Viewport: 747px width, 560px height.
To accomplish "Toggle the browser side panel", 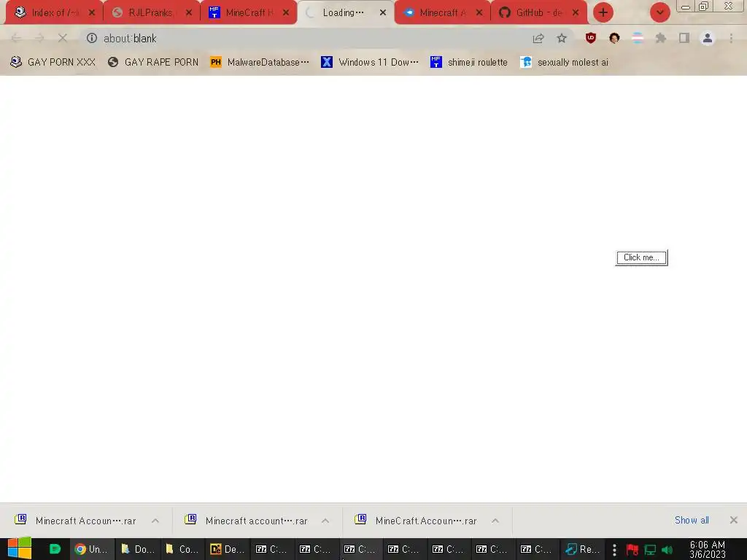I will (684, 38).
